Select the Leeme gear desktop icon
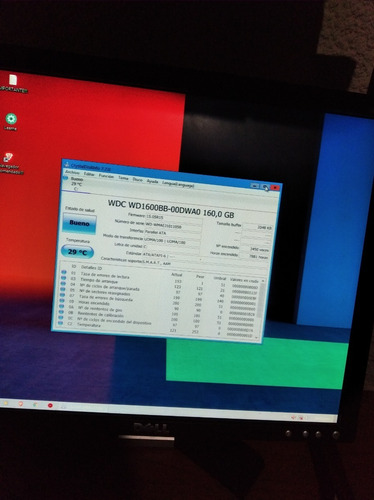 click(x=11, y=122)
